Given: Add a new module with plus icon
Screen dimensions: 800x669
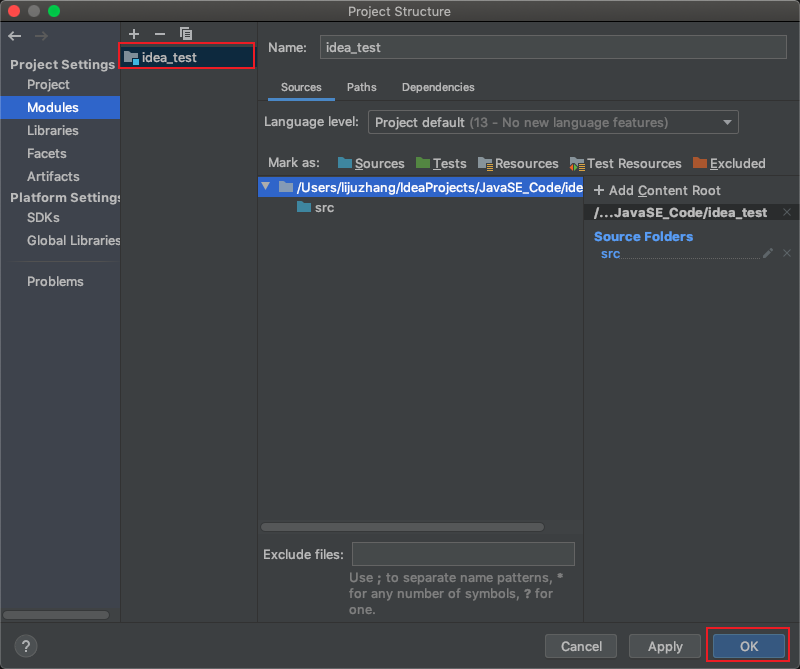Looking at the screenshot, I should tap(134, 34).
